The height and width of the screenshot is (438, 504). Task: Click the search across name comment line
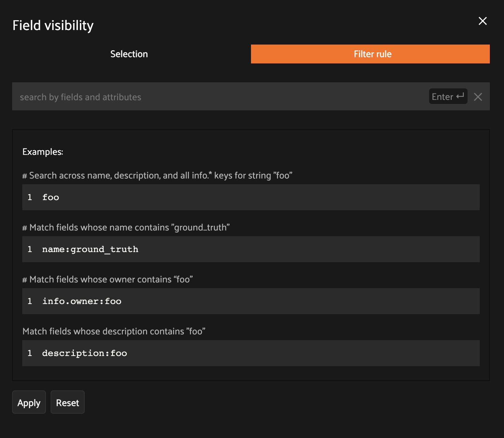(157, 175)
